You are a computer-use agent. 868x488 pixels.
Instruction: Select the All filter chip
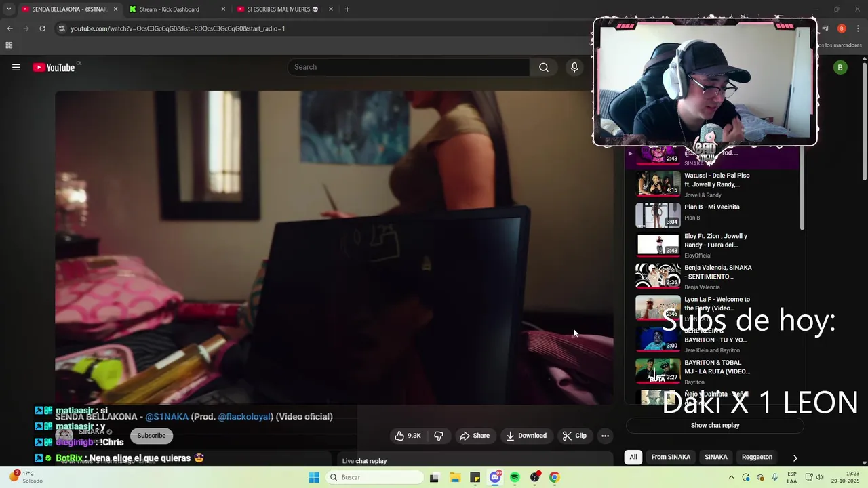(633, 457)
